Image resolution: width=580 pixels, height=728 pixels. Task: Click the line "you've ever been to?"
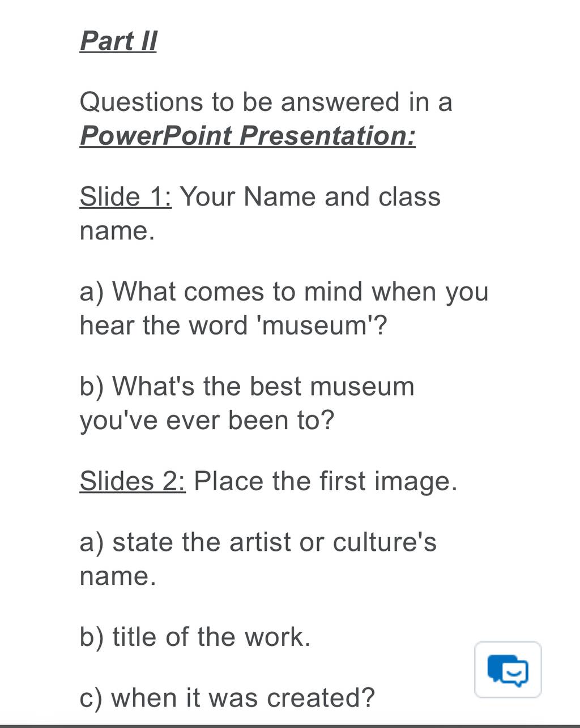click(207, 421)
